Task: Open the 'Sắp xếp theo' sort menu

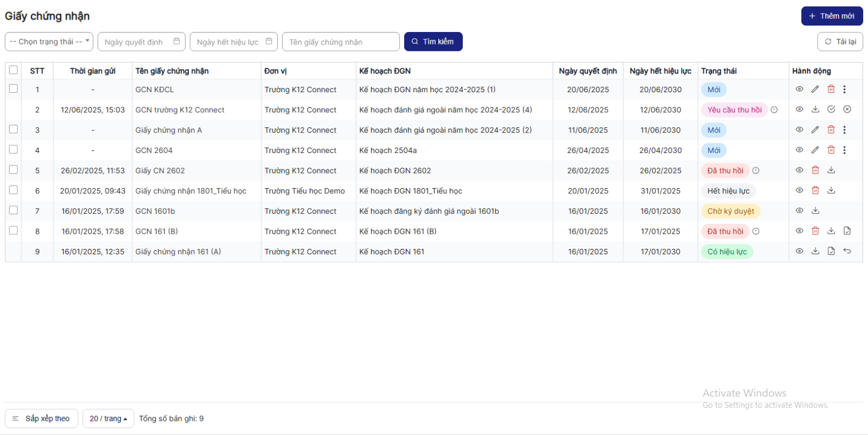Action: click(x=41, y=419)
